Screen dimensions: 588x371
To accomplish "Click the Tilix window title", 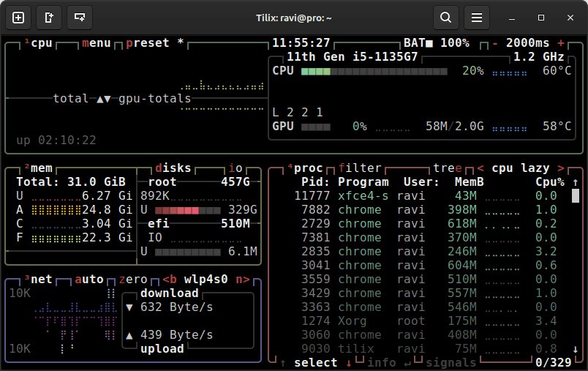I will (x=293, y=18).
